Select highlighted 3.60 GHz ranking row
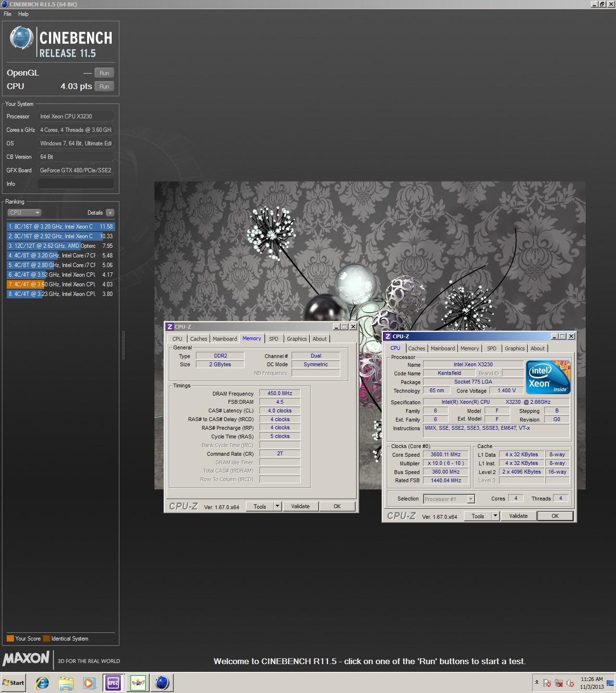Viewport: 616px width, 693px height. tap(61, 284)
